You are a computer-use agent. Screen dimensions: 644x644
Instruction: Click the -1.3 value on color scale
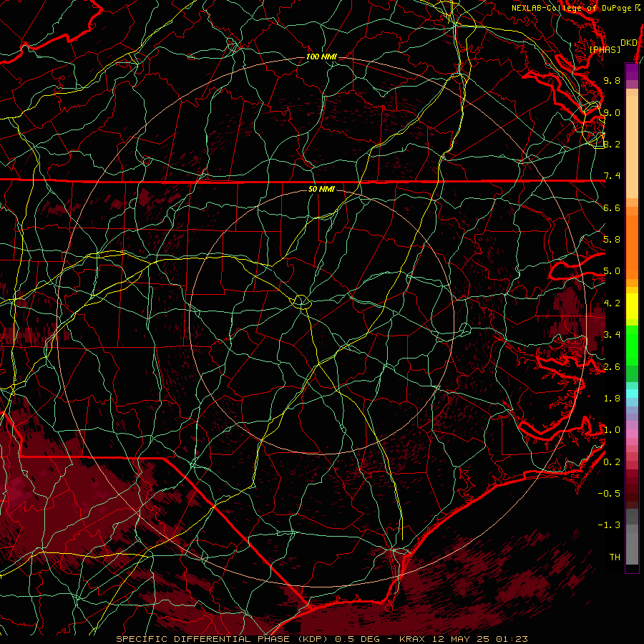[609, 525]
